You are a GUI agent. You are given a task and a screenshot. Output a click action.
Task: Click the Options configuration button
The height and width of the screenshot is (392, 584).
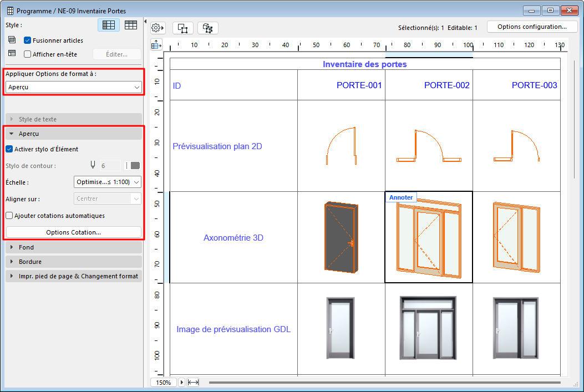pyautogui.click(x=532, y=27)
